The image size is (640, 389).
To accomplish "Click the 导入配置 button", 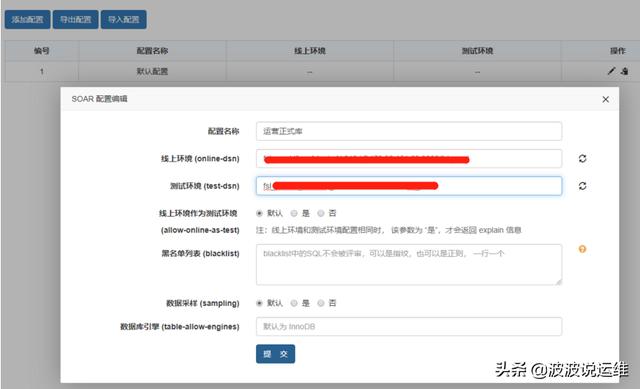I will click(x=124, y=20).
